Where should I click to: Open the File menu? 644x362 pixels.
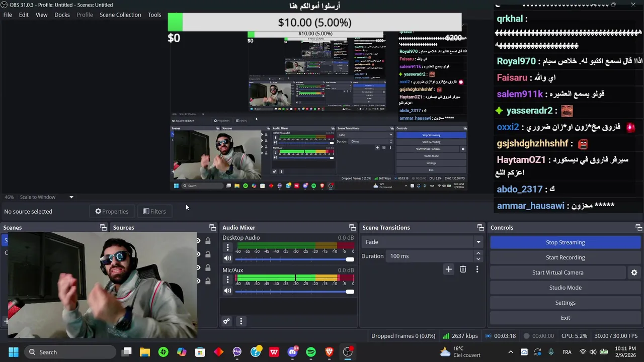pyautogui.click(x=8, y=15)
